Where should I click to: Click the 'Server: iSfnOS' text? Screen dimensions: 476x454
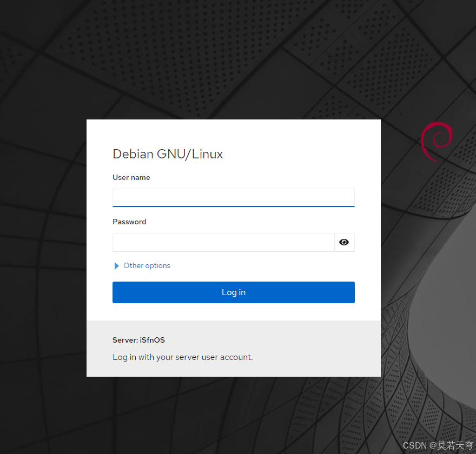[138, 340]
